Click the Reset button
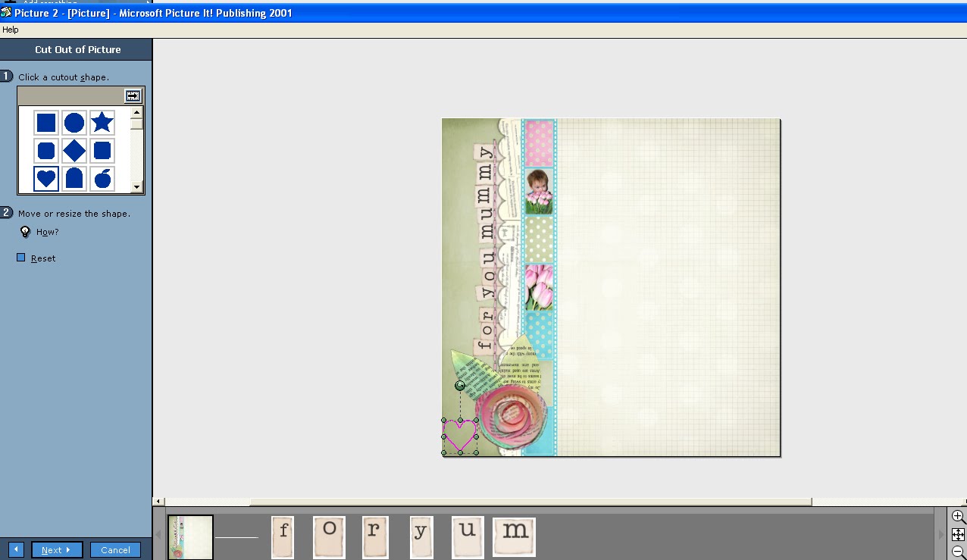The image size is (967, 560). tap(36, 258)
